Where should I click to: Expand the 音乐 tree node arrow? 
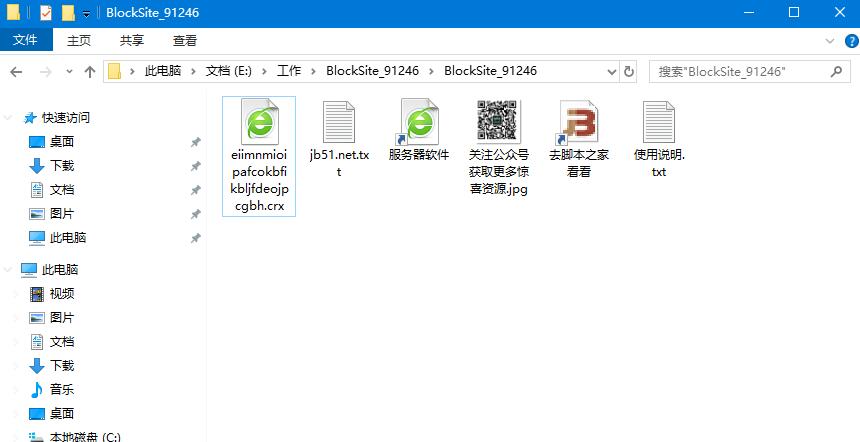coord(16,390)
